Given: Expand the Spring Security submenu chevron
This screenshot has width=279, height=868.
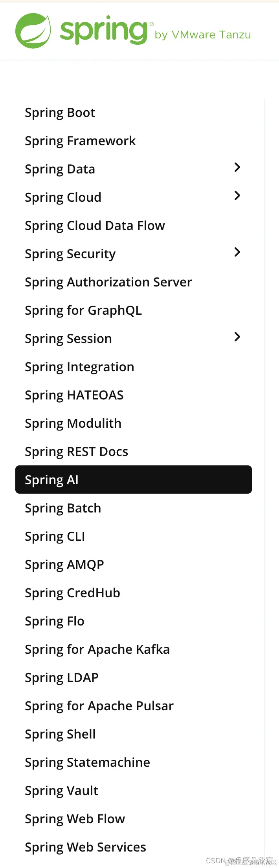Looking at the screenshot, I should (237, 252).
